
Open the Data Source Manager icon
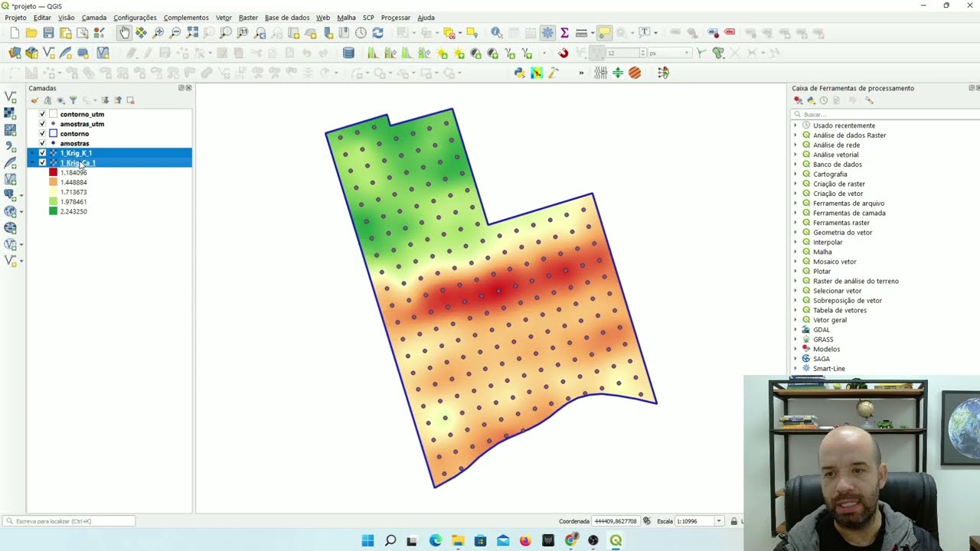[x=15, y=53]
